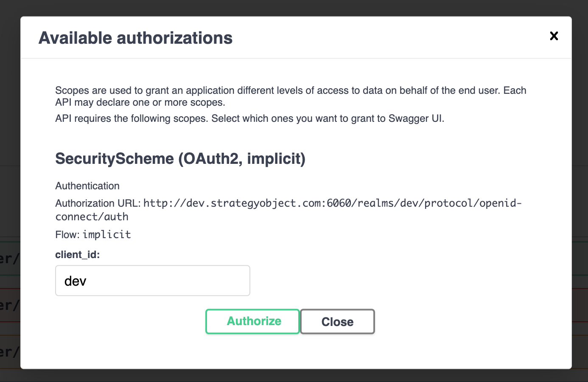
Task: Click the 'Available authorizations' dialog title
Action: click(x=135, y=38)
